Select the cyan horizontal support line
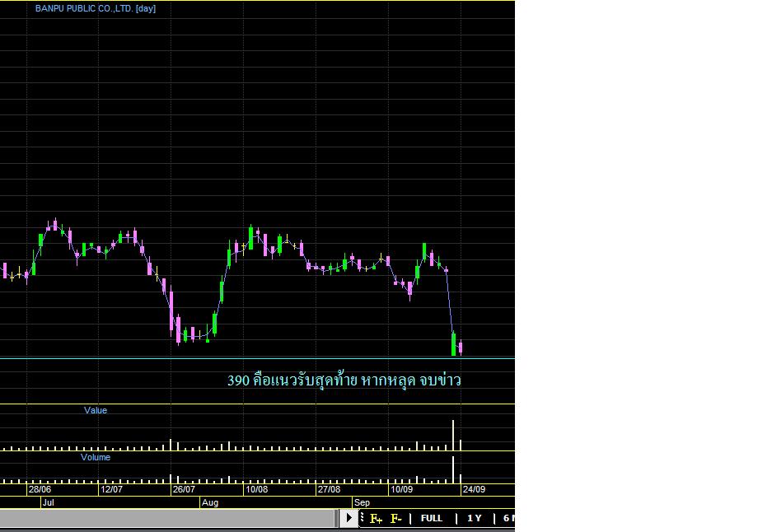Image resolution: width=772 pixels, height=532 pixels. 247,359
